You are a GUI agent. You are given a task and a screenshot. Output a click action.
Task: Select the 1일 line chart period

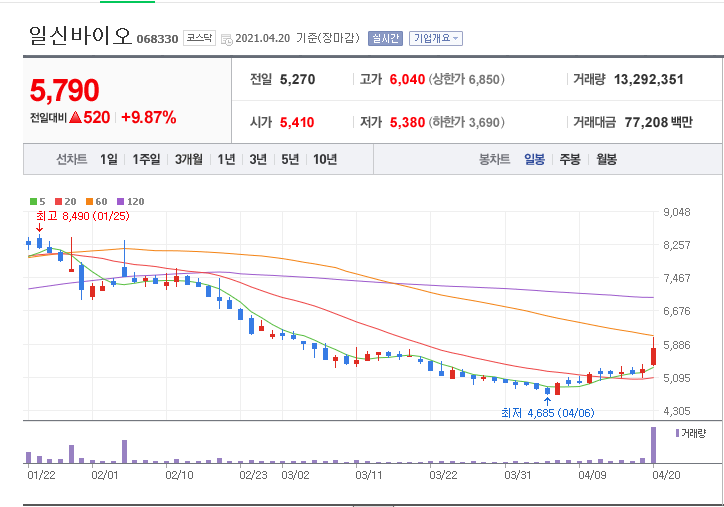point(109,159)
